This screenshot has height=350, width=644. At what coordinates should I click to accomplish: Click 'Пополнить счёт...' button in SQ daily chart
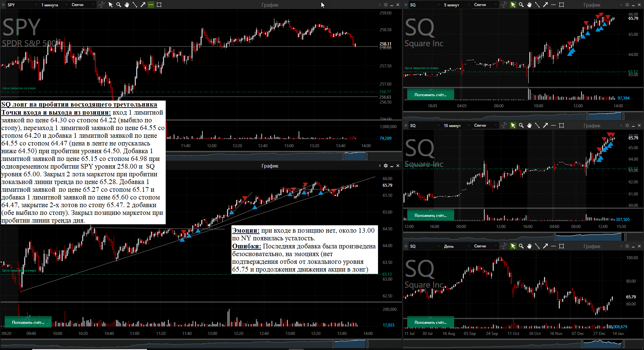pos(430,322)
